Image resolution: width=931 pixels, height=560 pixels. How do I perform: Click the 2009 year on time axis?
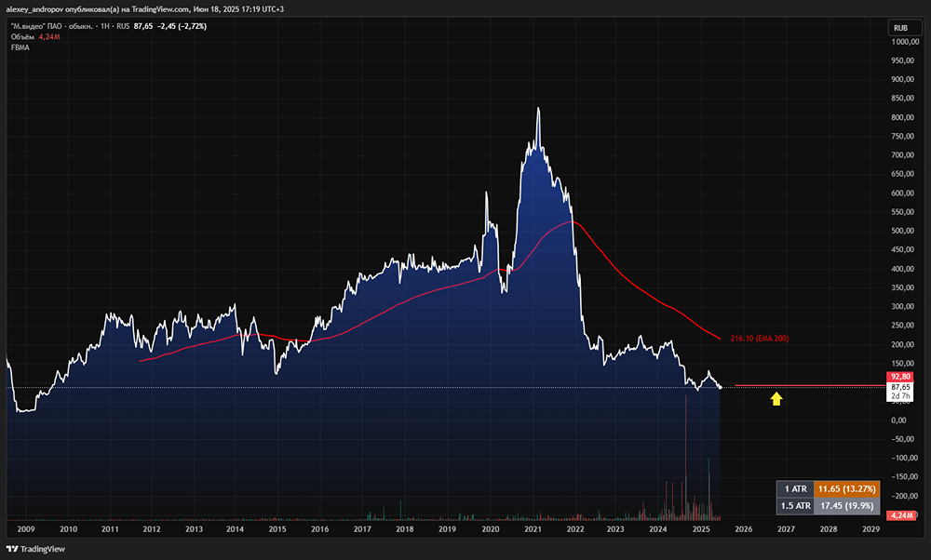[26, 529]
